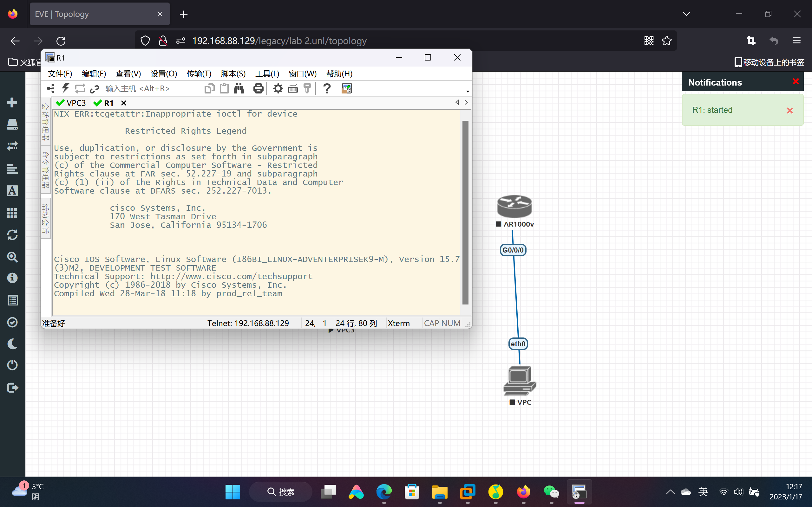This screenshot has height=507, width=812.
Task: Click the Print icon in SecureCRT toolbar
Action: pos(258,88)
